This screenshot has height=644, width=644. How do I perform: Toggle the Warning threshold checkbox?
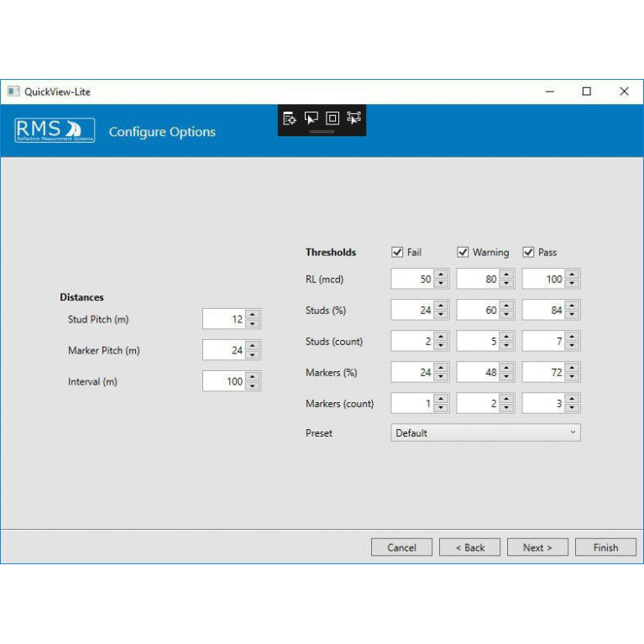463,252
